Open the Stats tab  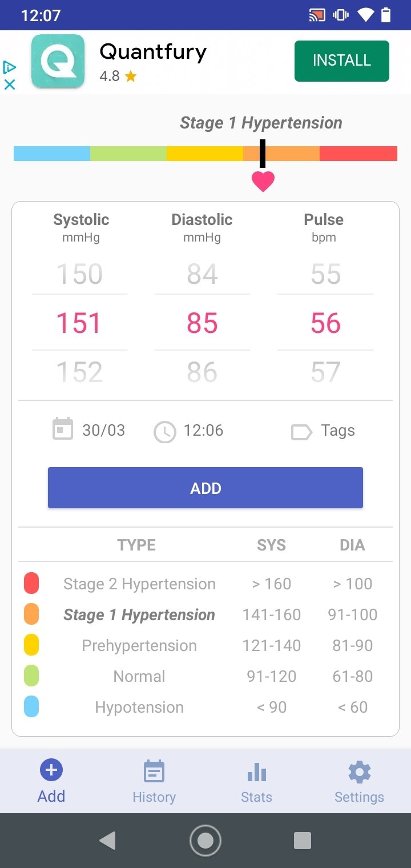tap(257, 781)
